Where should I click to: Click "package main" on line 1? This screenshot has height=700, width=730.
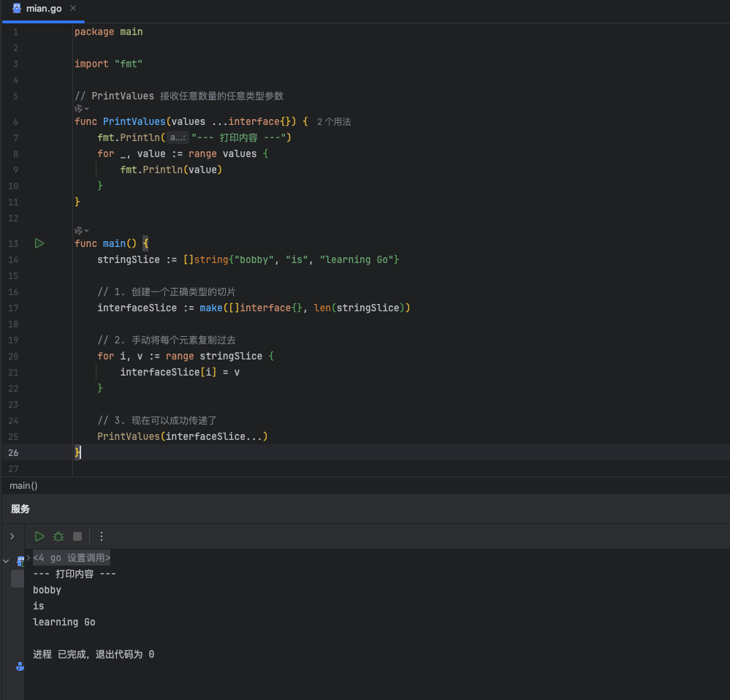[108, 31]
